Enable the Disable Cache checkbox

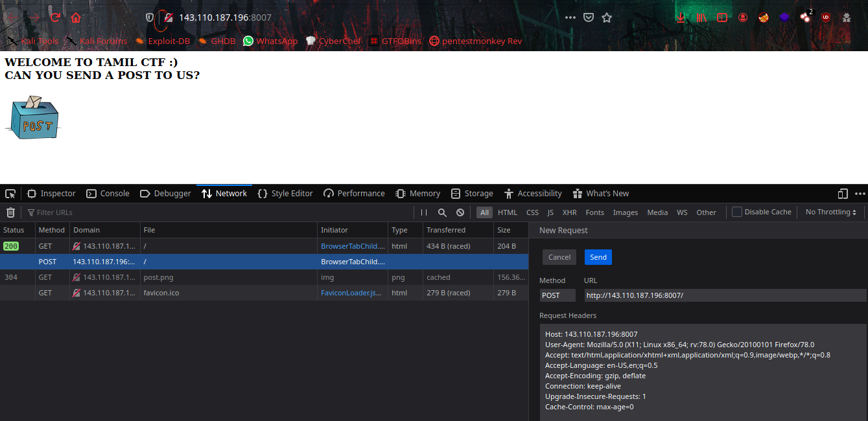coord(737,212)
